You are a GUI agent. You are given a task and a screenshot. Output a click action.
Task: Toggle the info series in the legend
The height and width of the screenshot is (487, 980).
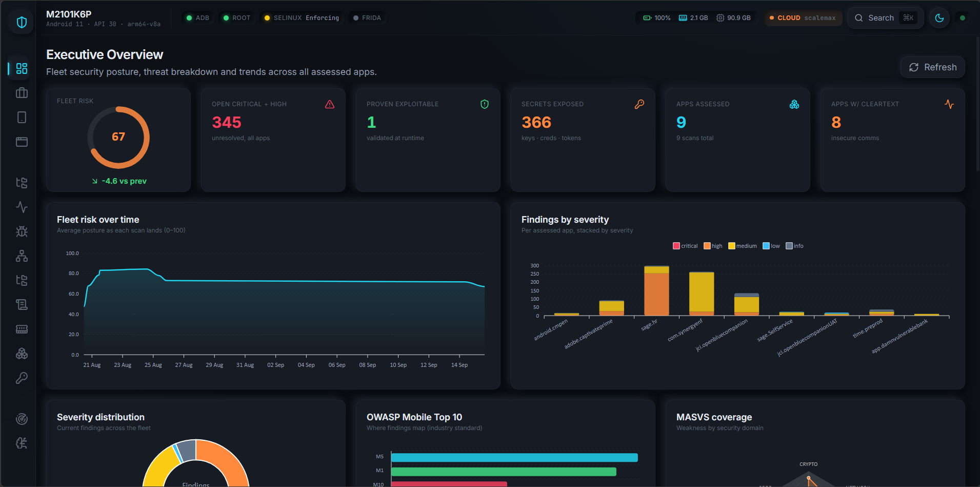(794, 246)
